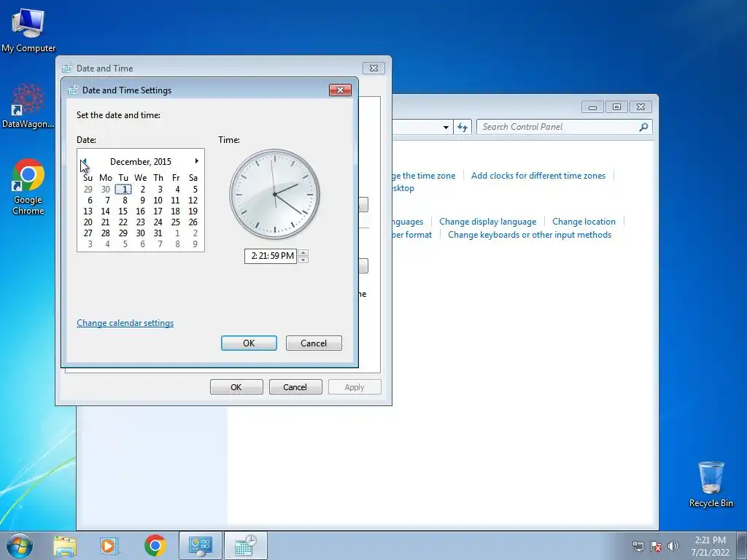Decrease time with the down spinner arrow
This screenshot has width=747, height=560.
[x=303, y=260]
